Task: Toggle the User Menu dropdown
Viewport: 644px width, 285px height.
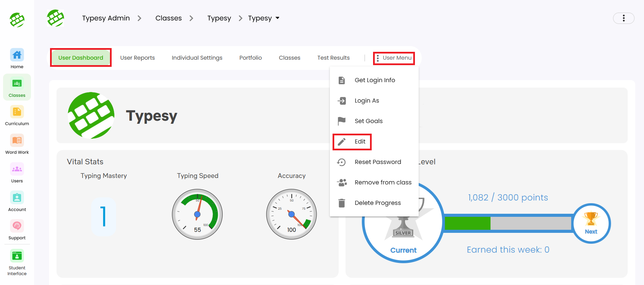Action: pyautogui.click(x=394, y=58)
